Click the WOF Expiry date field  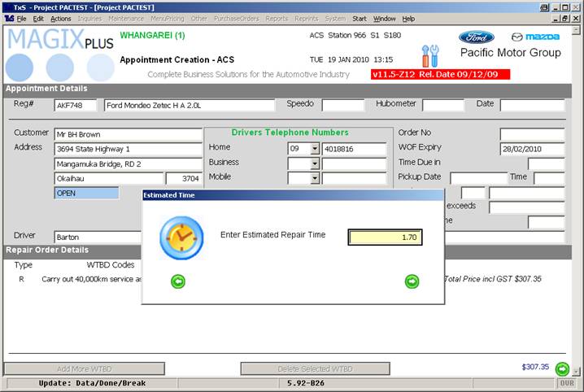click(531, 149)
